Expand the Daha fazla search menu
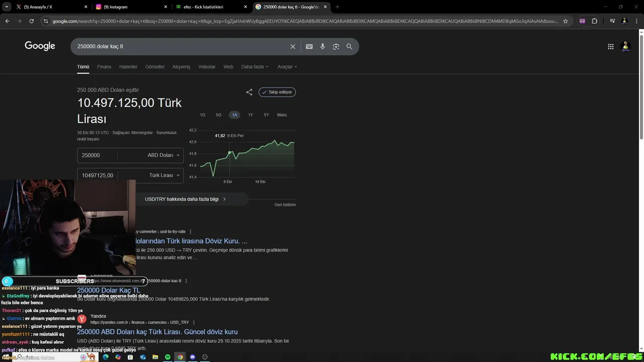 (255, 67)
